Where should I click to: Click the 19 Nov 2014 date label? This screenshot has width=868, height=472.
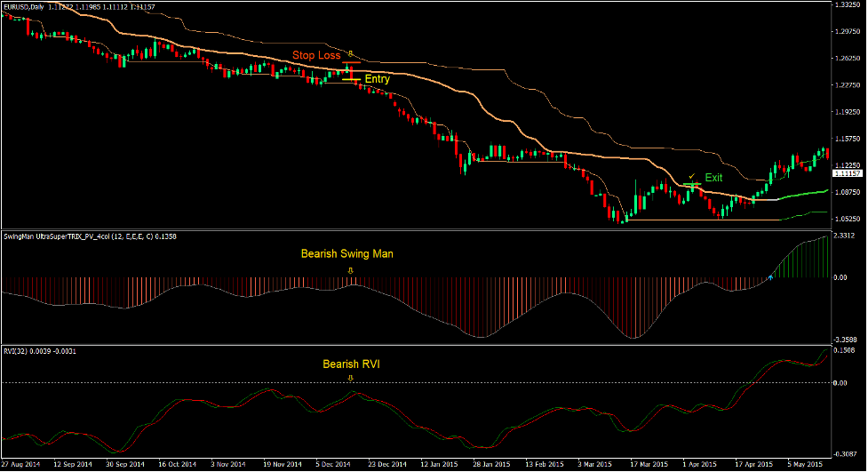pos(283,464)
